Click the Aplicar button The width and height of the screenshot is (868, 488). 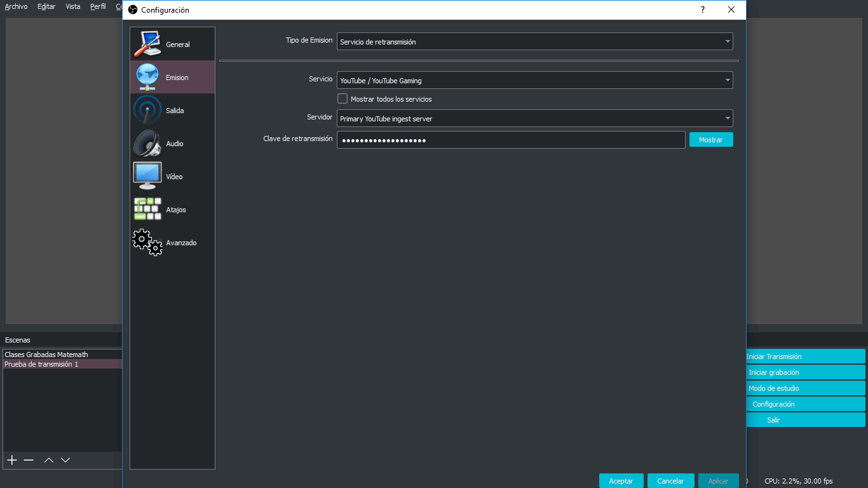pyautogui.click(x=718, y=481)
